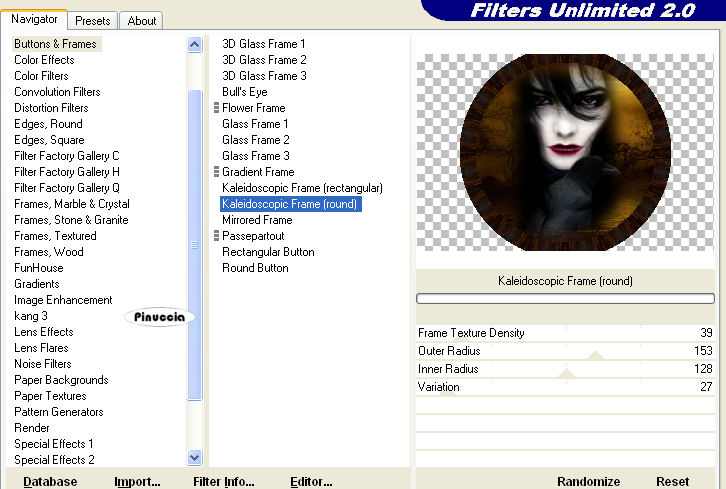726x489 pixels.
Task: Choose the 3D Glass Frame 1 filter
Action: (264, 44)
